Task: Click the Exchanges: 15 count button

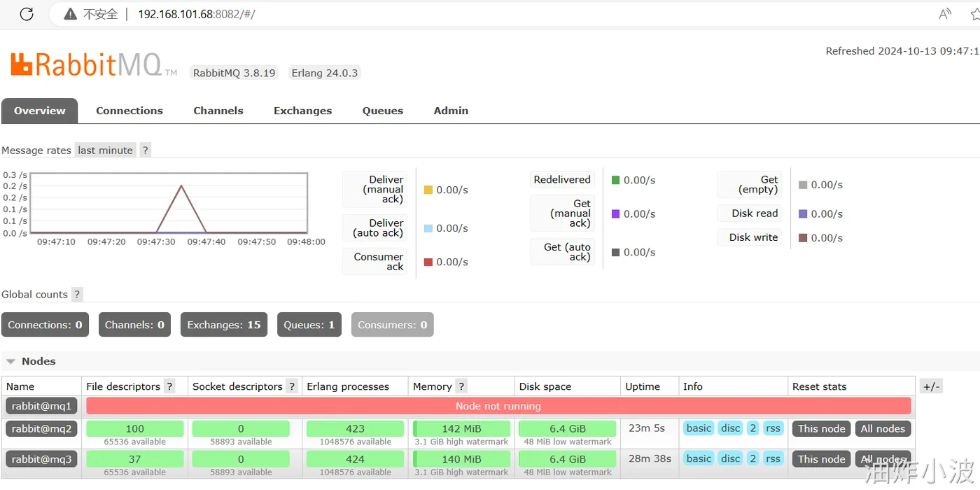Action: click(224, 325)
